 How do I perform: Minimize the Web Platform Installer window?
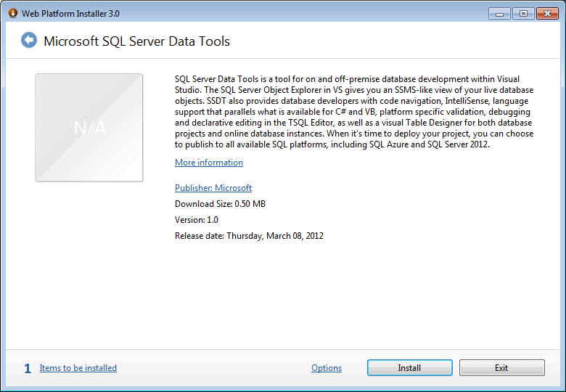click(499, 13)
